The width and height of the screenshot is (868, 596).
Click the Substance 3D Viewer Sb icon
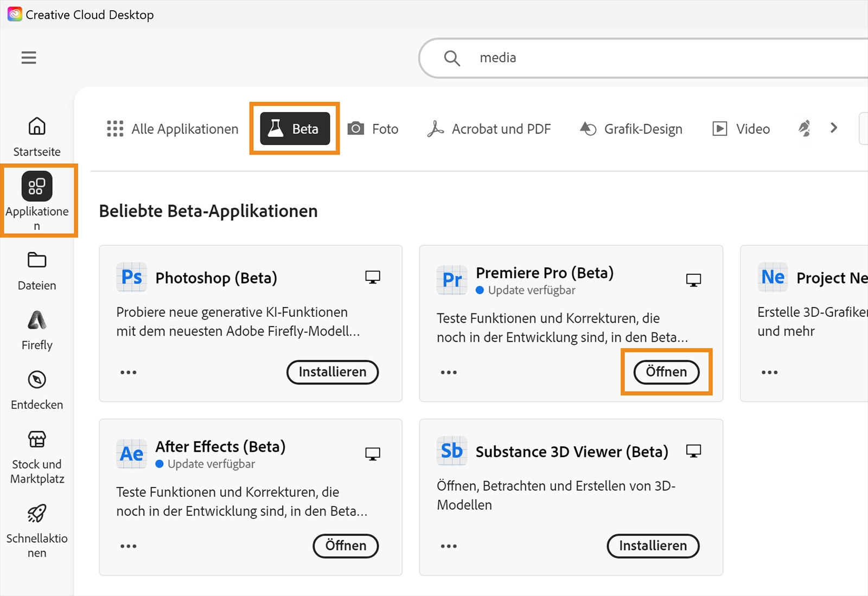tap(452, 451)
